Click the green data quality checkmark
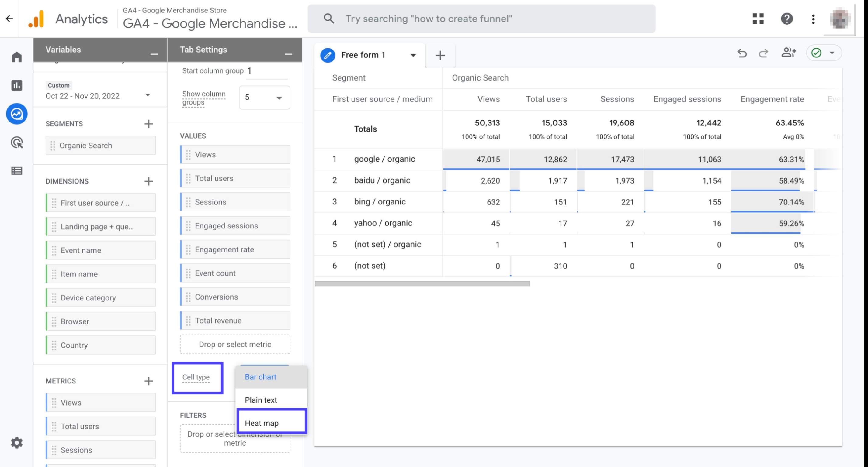868x467 pixels. coord(816,53)
